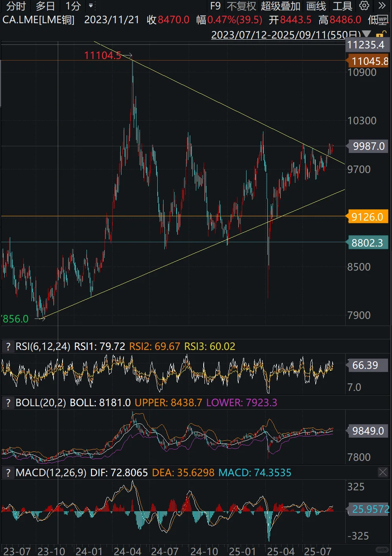Viewport: 392px width, 556px height.
Task: Click the DIF: 72.8065 readout
Action: click(119, 472)
